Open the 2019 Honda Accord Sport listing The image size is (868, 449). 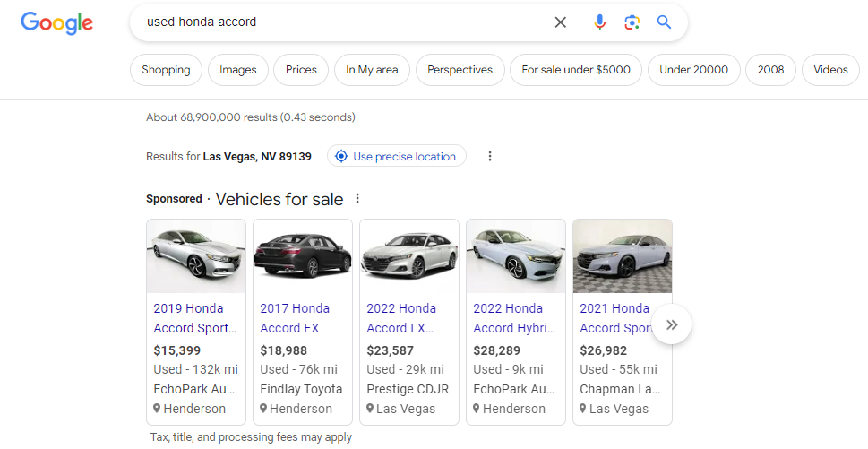click(194, 318)
